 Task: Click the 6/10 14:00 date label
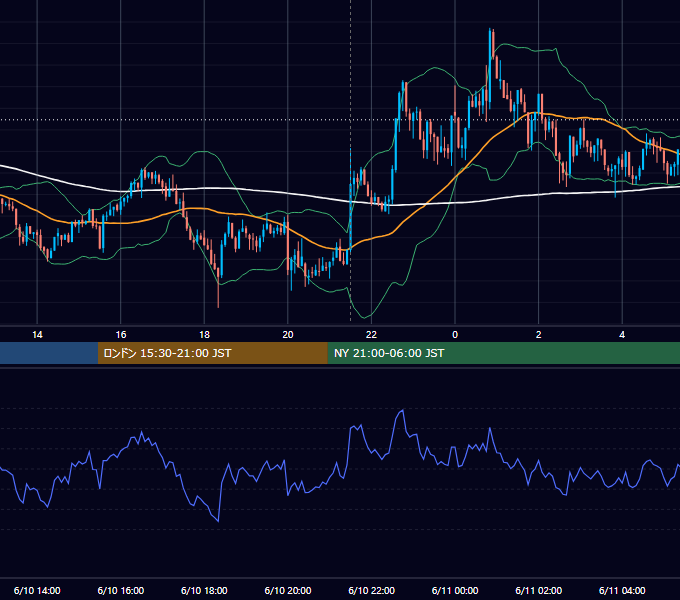(x=37, y=590)
